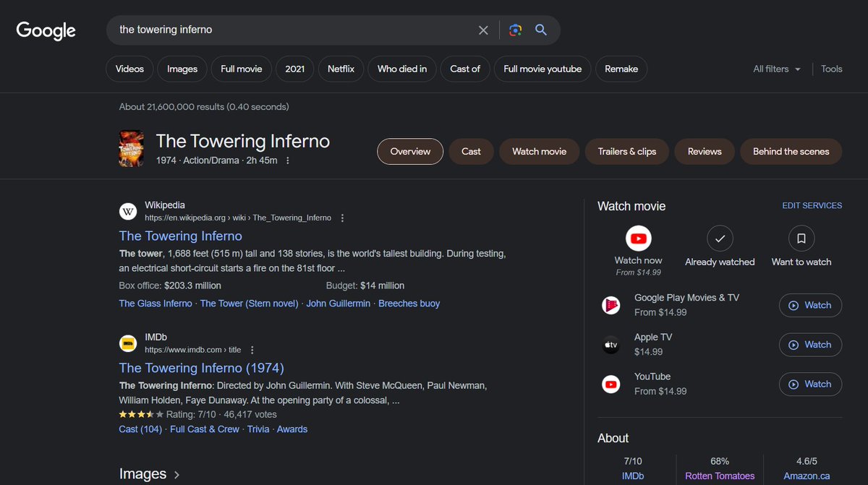Clear the search box with X icon
Screen dimensions: 868x485
483,30
